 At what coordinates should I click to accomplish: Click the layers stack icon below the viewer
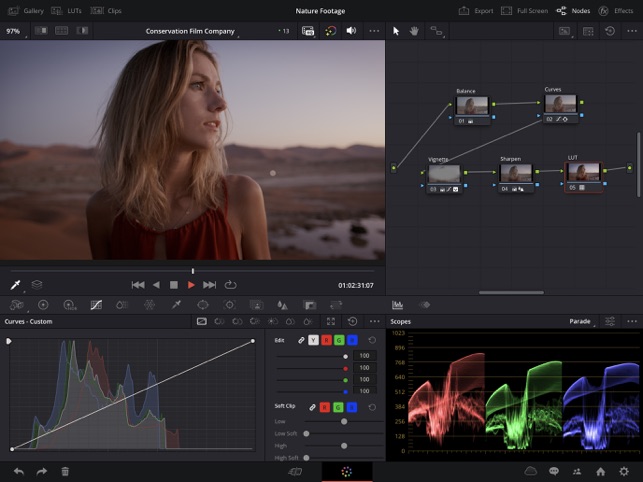(x=37, y=284)
